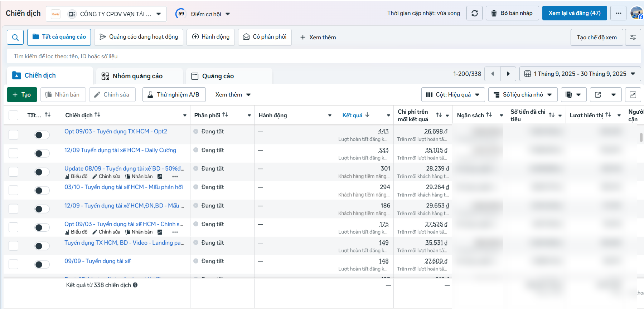This screenshot has width=644, height=309.
Task: Toggle on Opt 09/03 Opt2 campaign switch
Action: (x=42, y=135)
